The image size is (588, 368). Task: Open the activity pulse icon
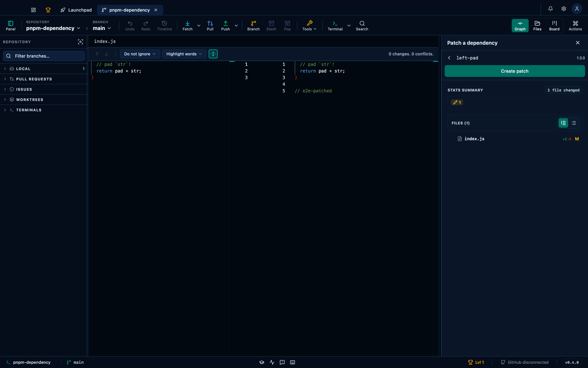click(272, 362)
